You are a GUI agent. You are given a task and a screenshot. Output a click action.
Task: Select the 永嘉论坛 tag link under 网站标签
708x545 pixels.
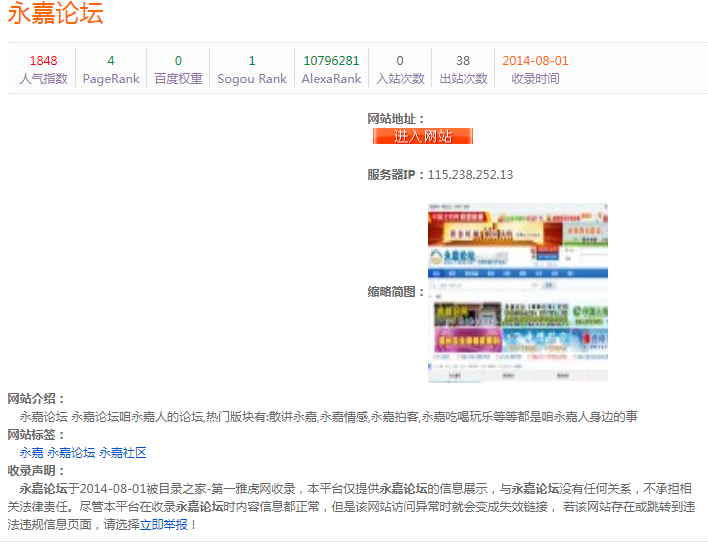pyautogui.click(x=71, y=452)
